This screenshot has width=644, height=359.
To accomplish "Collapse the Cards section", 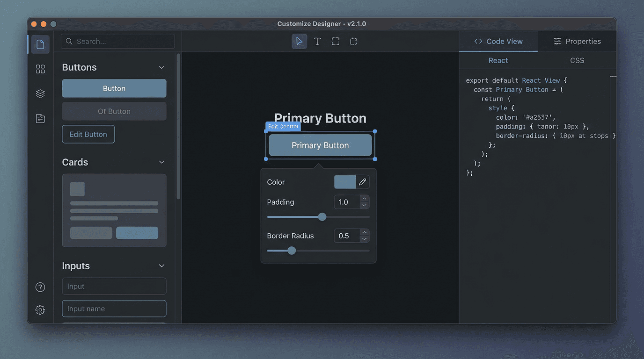I will click(161, 162).
